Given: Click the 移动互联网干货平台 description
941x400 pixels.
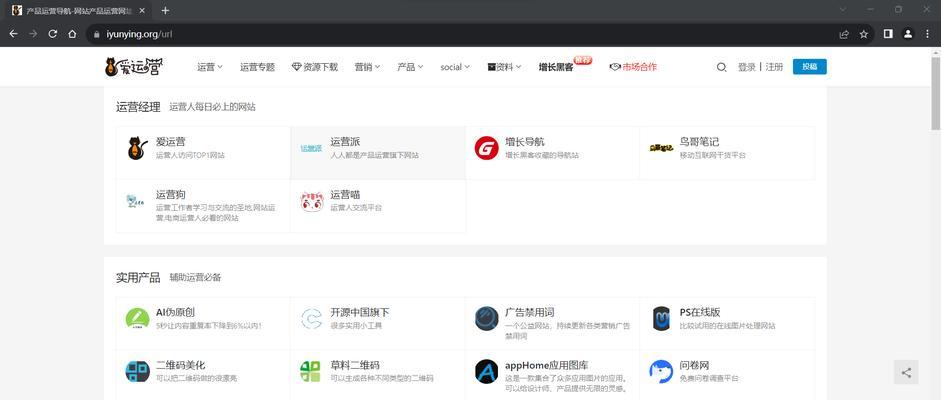Looking at the screenshot, I should [x=712, y=155].
